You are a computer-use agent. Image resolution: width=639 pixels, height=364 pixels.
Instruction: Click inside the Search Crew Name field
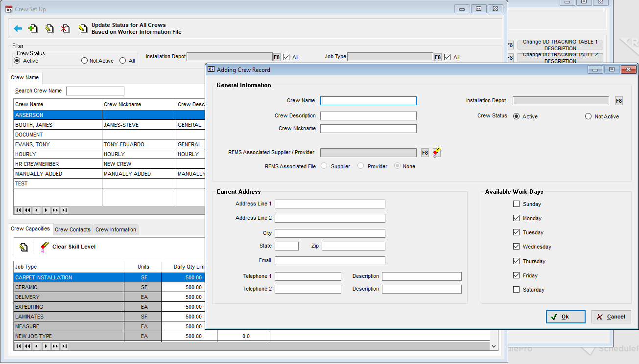(95, 91)
